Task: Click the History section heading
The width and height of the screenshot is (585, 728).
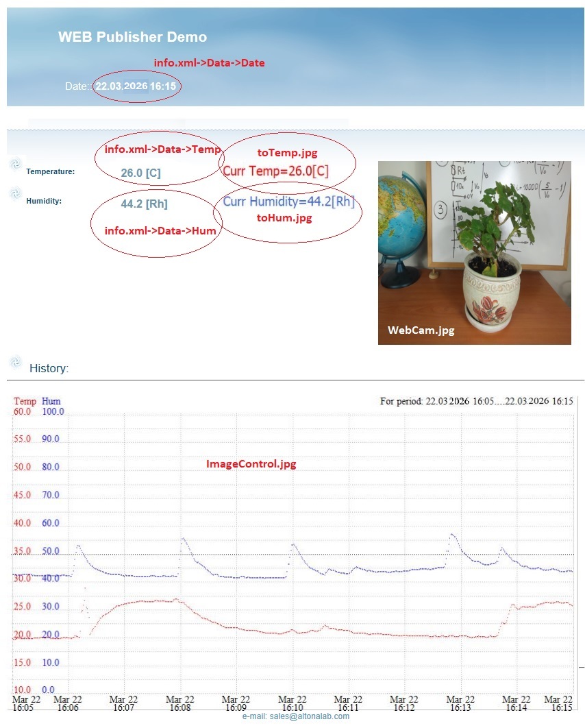Action: point(49,369)
